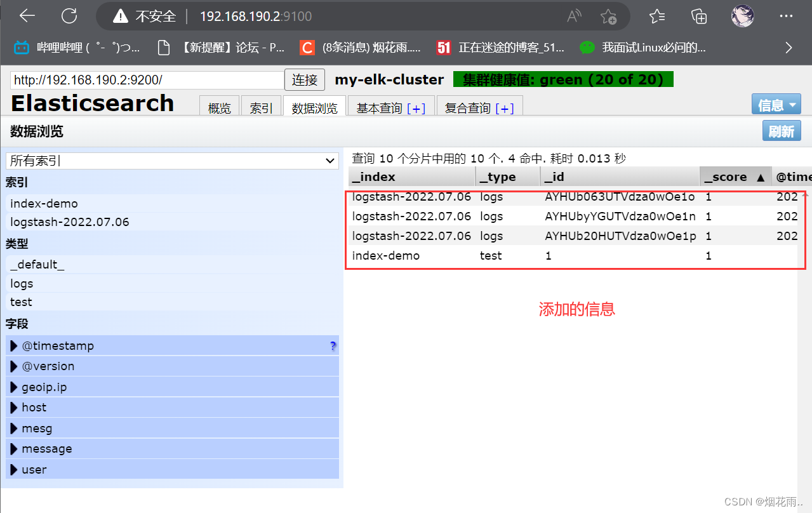Expand the user field
Screen dimensions: 812x513
[x=172, y=470]
